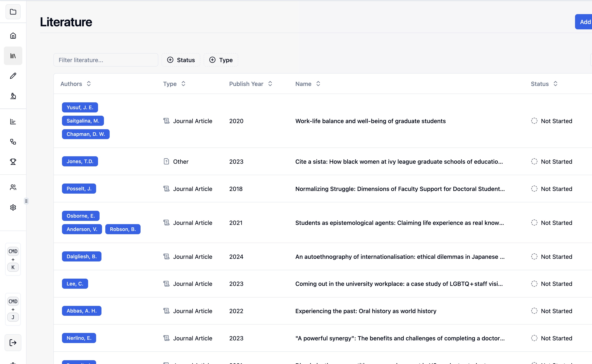Click the Anderson, V. author tag
Screen dimensions: 592x364
tap(82, 229)
